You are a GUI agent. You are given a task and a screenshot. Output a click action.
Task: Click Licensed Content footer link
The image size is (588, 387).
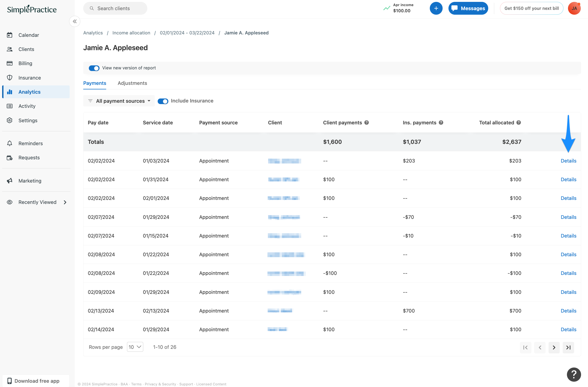click(x=211, y=384)
